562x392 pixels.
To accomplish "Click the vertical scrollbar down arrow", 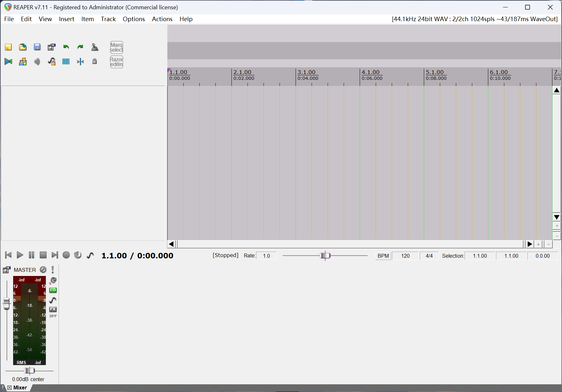I will pos(557,217).
